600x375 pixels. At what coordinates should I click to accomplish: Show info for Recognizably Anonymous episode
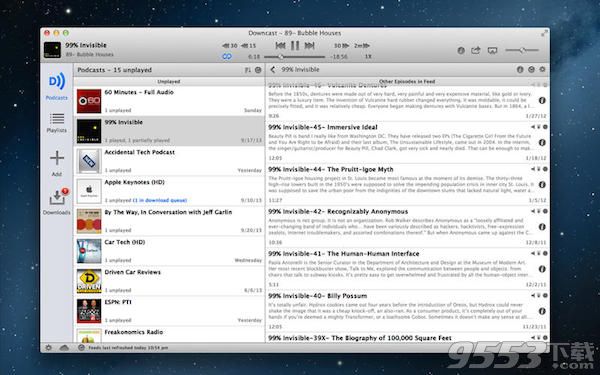(542, 227)
